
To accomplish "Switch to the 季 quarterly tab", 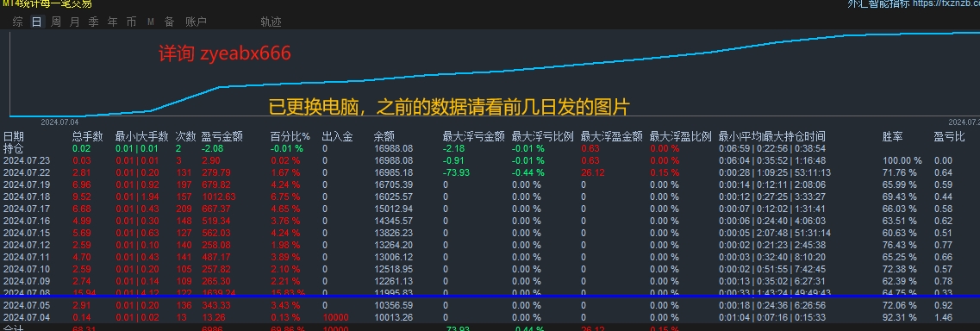I will 93,22.
